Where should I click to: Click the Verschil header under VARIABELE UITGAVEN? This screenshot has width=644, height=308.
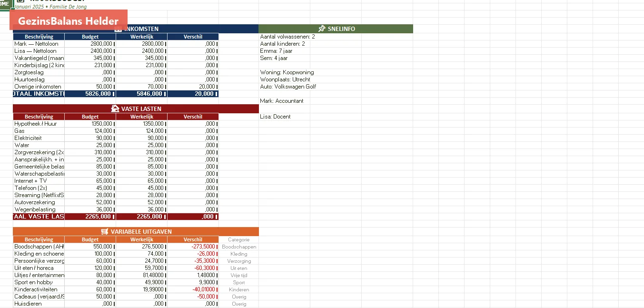193,239
